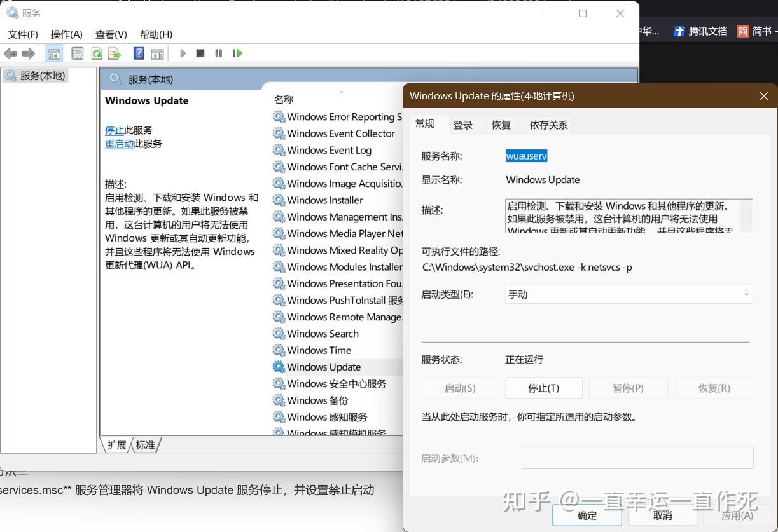Click the description box scrollbar
The height and width of the screenshot is (532, 778).
(x=746, y=215)
